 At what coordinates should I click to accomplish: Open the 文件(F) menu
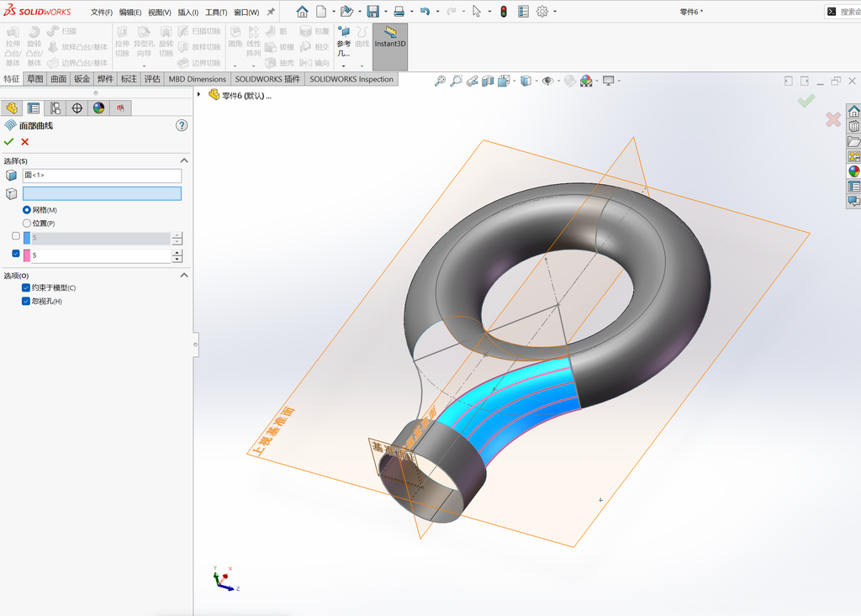click(x=102, y=12)
